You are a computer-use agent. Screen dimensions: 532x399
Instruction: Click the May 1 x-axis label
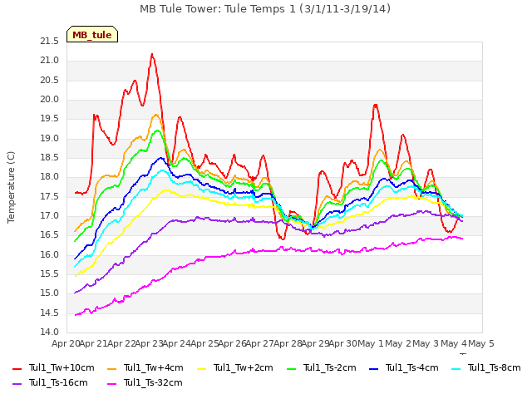point(371,343)
